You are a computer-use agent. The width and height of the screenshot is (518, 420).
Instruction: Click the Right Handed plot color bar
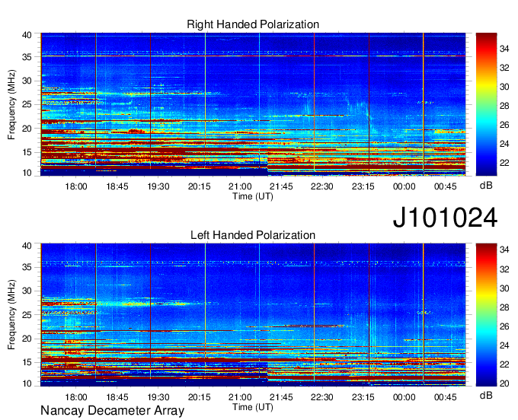(486, 104)
